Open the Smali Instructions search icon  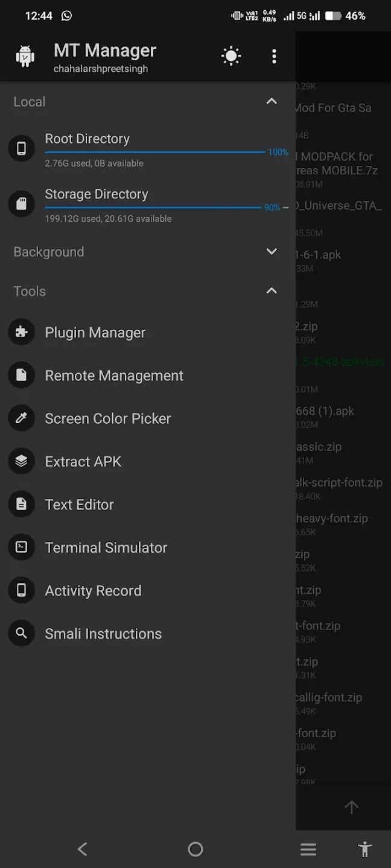click(21, 634)
